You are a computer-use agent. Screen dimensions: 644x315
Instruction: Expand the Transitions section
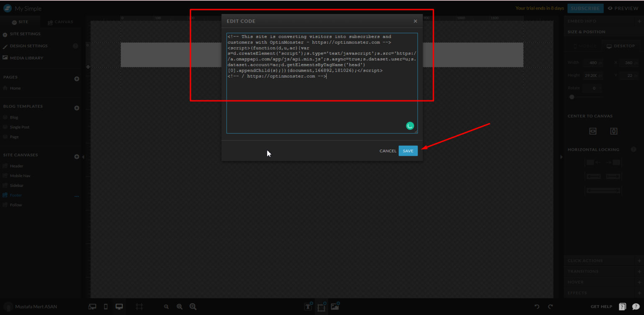639,271
